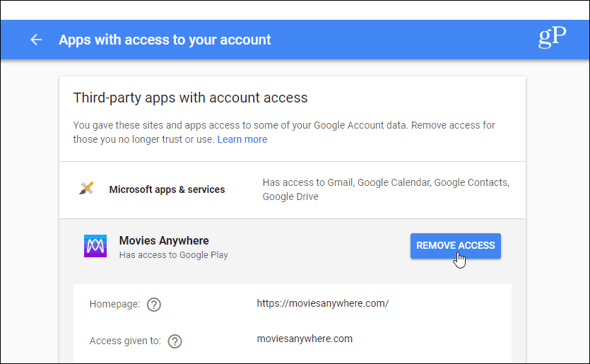Click the 'Has access to Google Play' subtitle

(173, 255)
